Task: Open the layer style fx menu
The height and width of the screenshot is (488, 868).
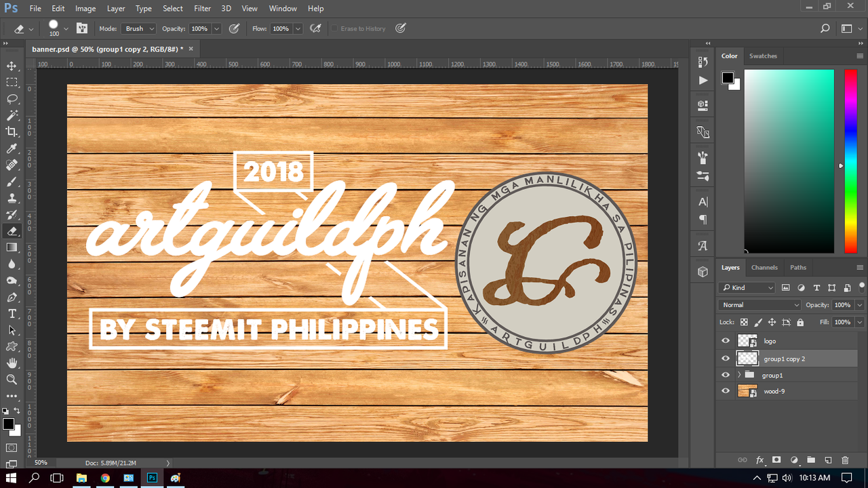Action: tap(759, 460)
